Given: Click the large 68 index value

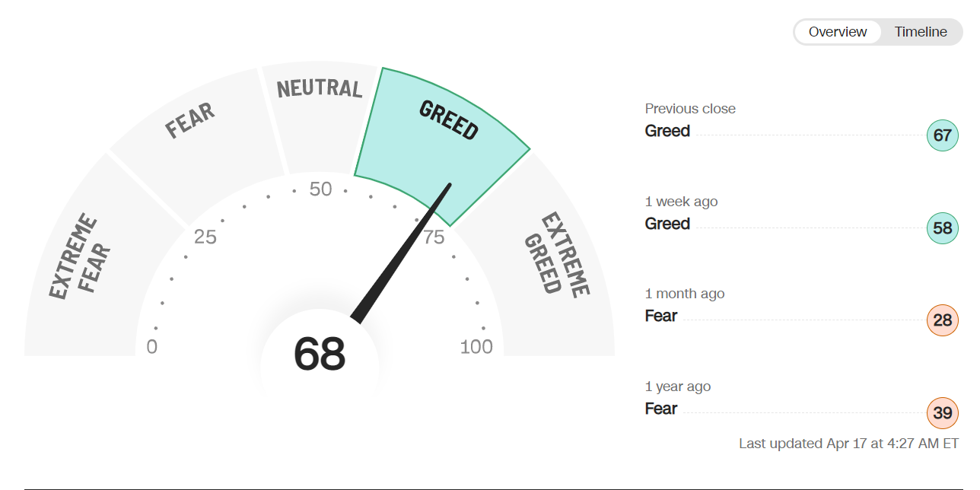Looking at the screenshot, I should (320, 354).
